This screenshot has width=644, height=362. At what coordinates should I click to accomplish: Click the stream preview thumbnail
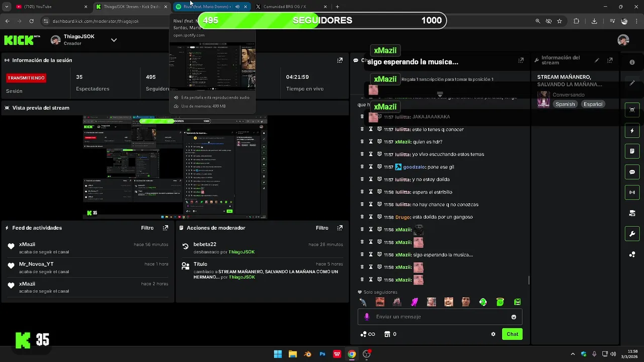pyautogui.click(x=175, y=167)
